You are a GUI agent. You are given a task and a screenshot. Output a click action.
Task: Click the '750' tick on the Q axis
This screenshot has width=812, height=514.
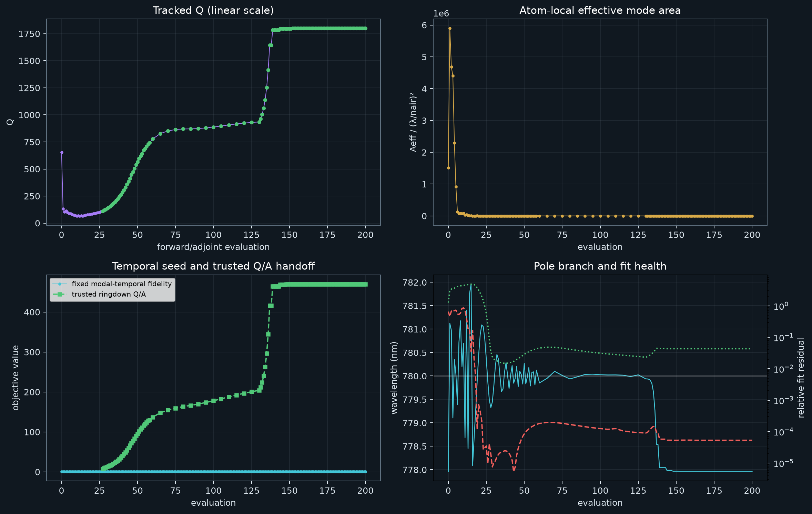[x=32, y=142]
